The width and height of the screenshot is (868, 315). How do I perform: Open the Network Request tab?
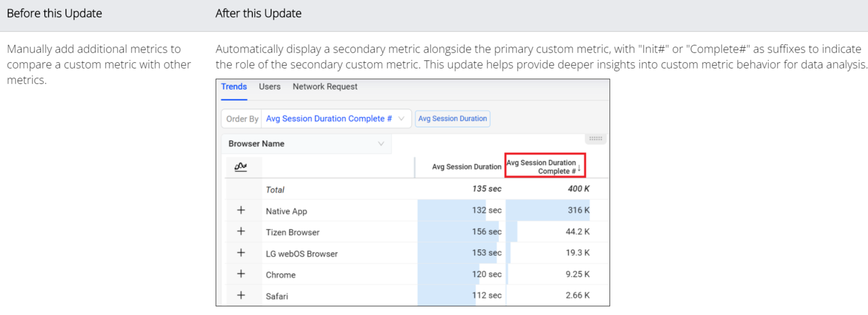[x=325, y=87]
